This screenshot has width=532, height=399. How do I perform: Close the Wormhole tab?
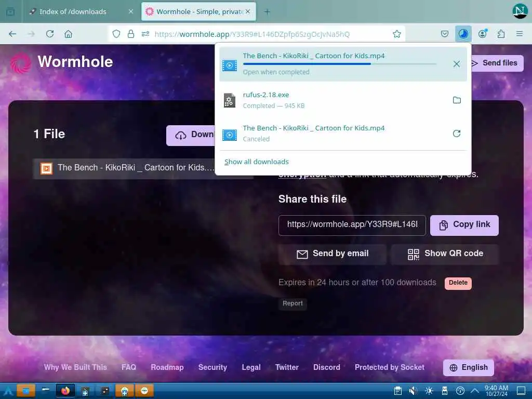coord(248,12)
